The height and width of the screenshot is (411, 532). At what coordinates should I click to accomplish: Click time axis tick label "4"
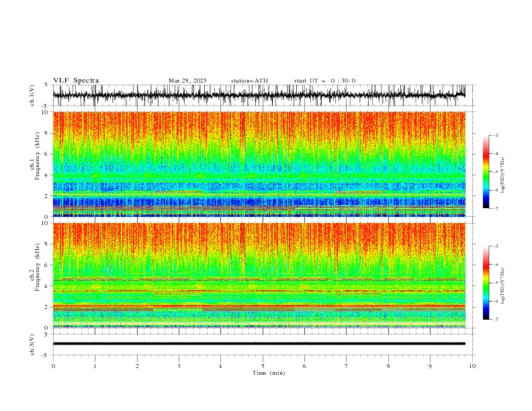[220, 366]
